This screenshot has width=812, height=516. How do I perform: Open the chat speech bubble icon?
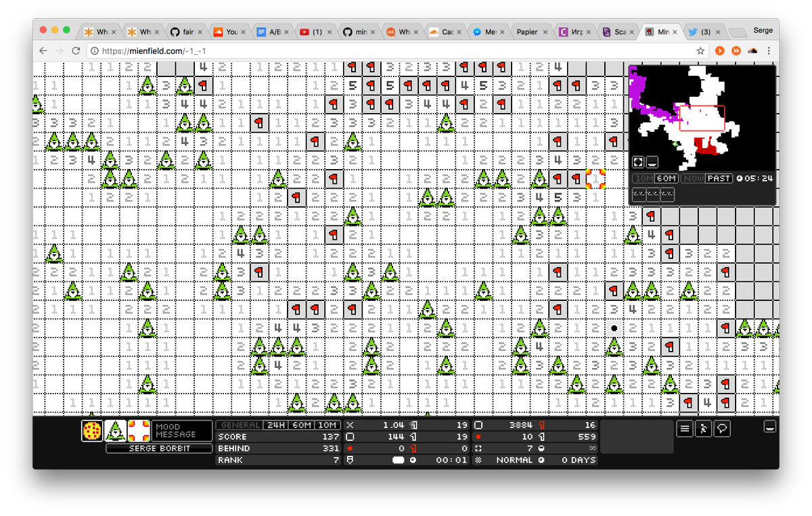pyautogui.click(x=723, y=429)
